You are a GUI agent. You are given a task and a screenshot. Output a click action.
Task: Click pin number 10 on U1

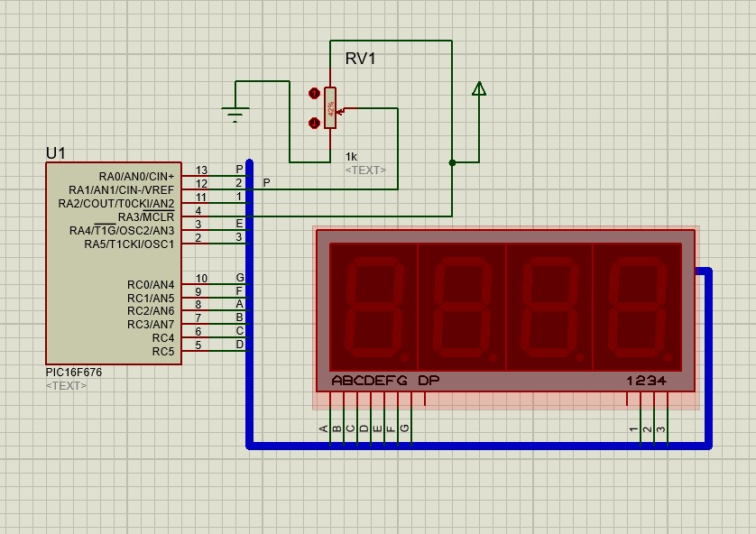[x=201, y=278]
